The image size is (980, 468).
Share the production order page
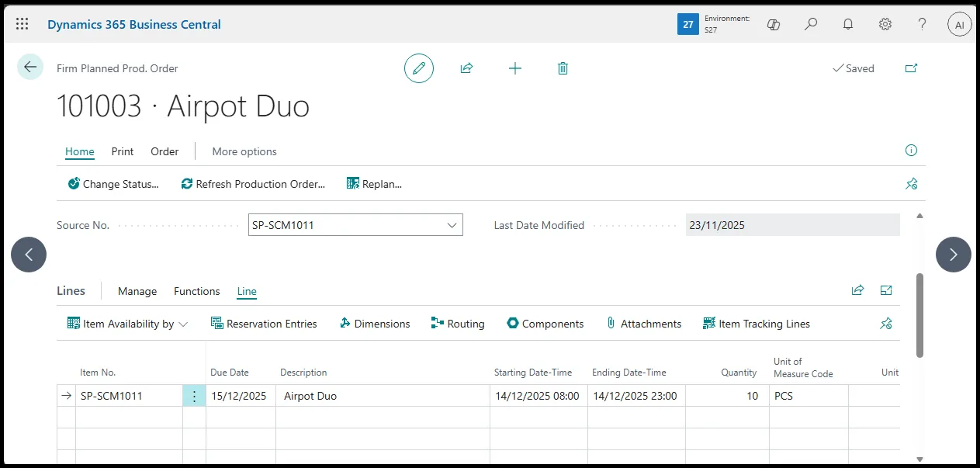pos(466,68)
